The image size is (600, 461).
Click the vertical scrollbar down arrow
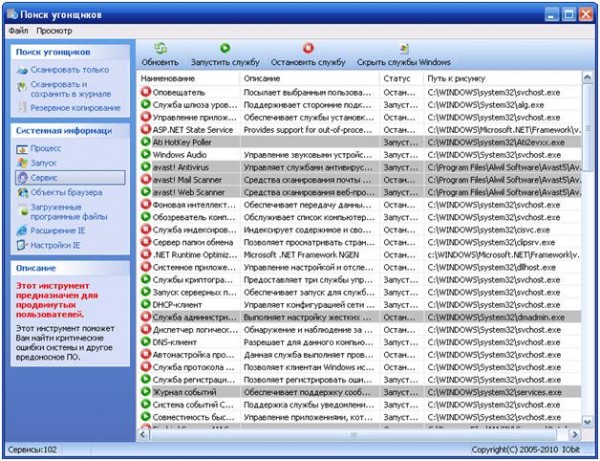[587, 422]
